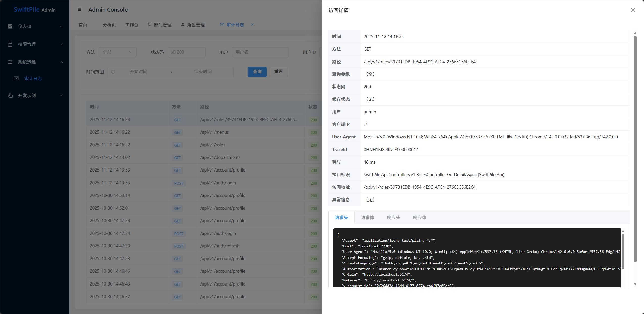Click the envelope icon beside 审计日志 in sidebar
Screen dimensions: 644x314
coord(16,78)
